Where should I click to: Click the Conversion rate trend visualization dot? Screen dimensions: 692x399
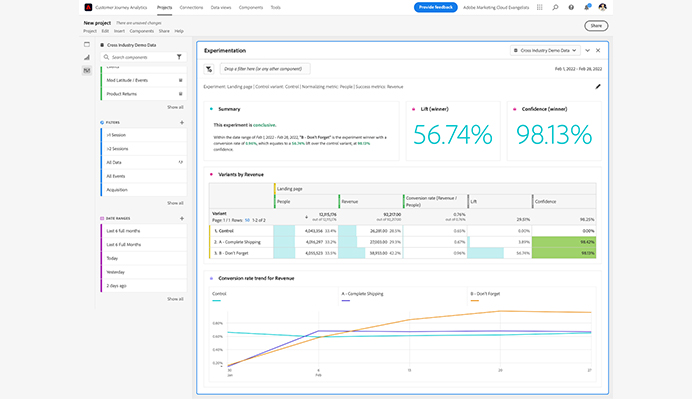211,278
